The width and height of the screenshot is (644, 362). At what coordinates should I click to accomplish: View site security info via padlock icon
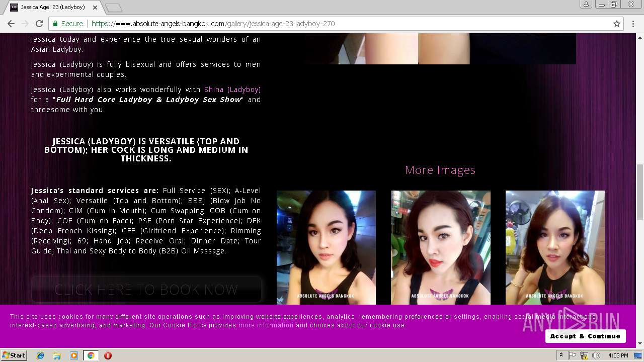(55, 24)
